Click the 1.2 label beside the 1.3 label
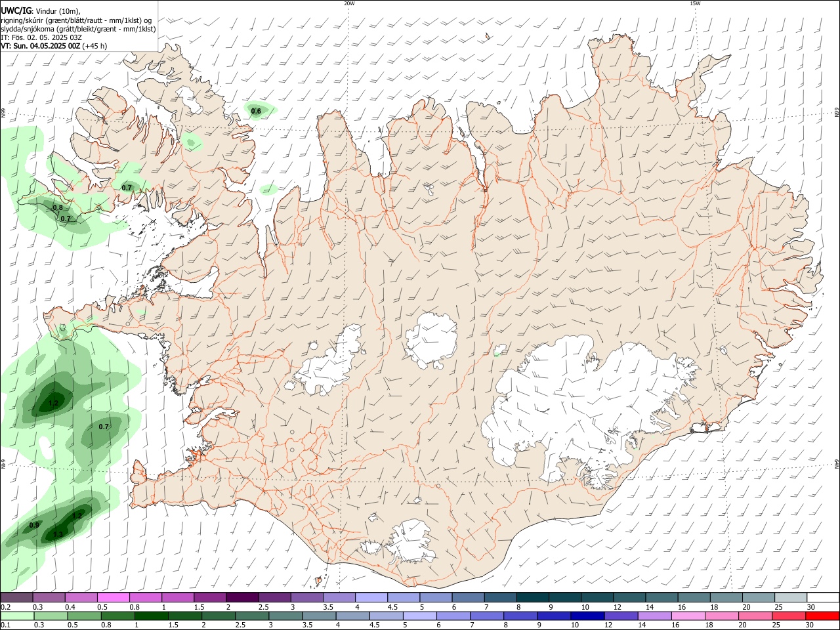Image resolution: width=840 pixels, height=630 pixels. point(77,516)
